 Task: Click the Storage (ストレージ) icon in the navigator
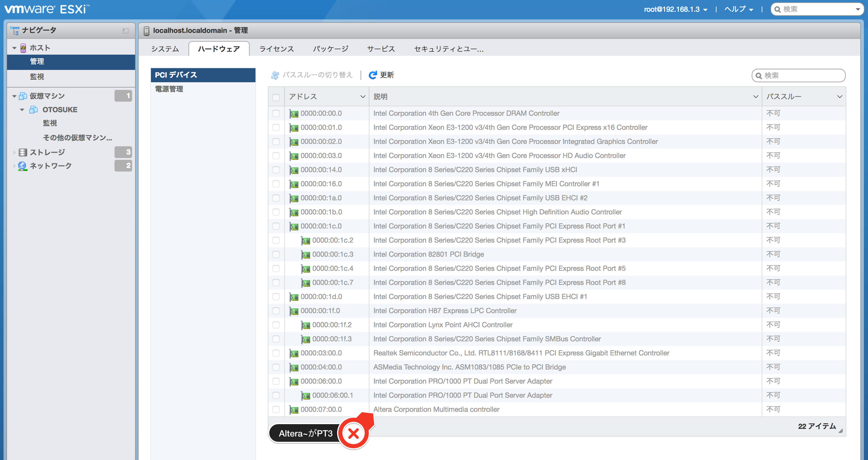point(23,152)
